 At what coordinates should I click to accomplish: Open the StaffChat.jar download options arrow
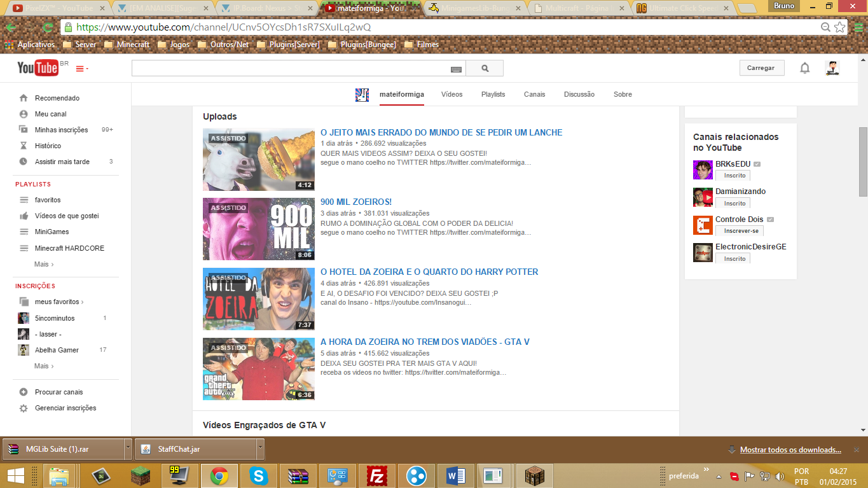pyautogui.click(x=259, y=449)
